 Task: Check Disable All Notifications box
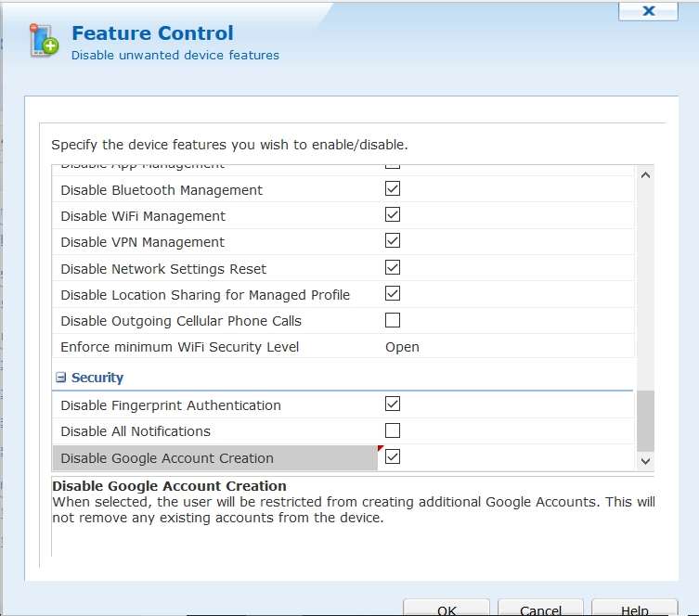[x=393, y=430]
